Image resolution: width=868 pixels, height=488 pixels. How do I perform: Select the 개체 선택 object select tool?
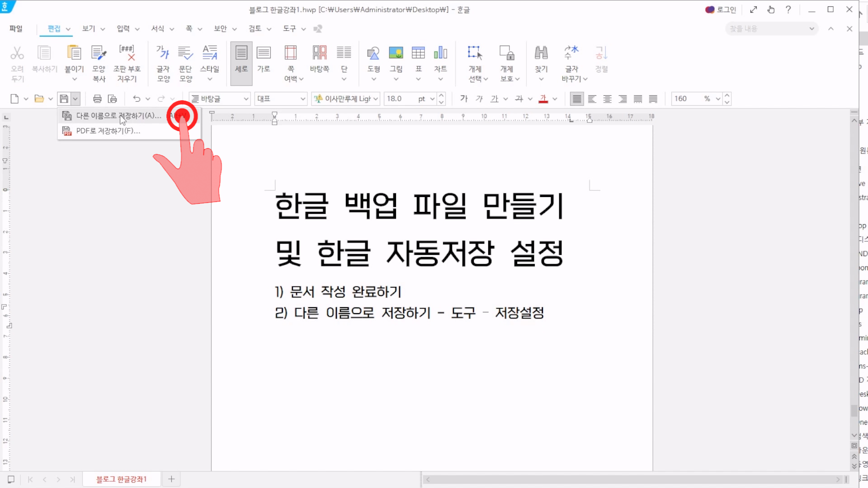pyautogui.click(x=475, y=53)
